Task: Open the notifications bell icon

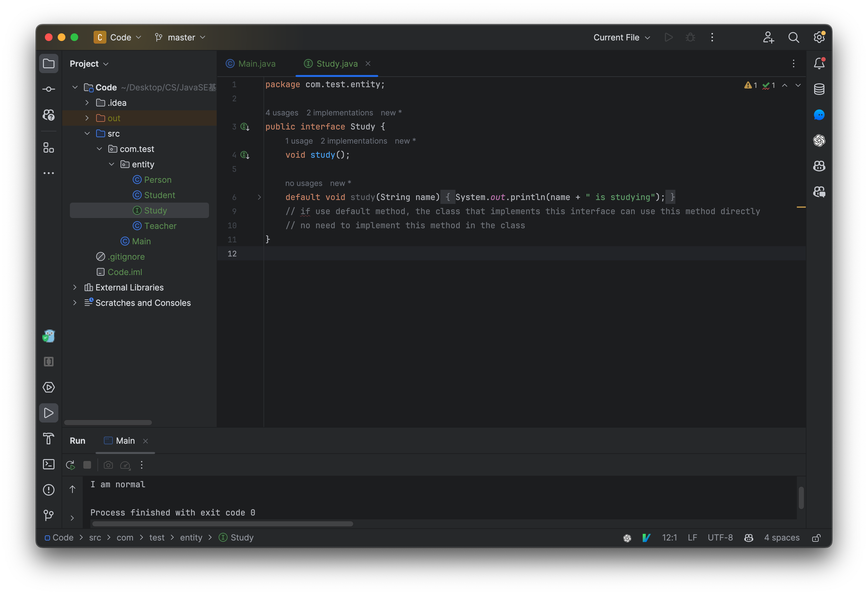Action: pos(820,63)
